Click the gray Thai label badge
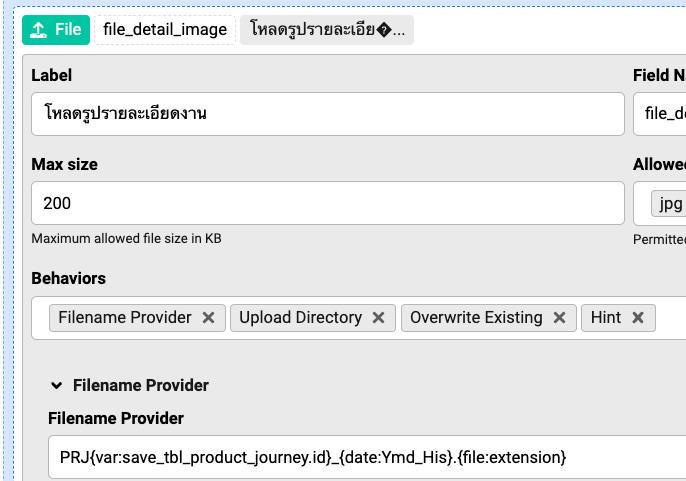Image resolution: width=686 pixels, height=481 pixels. [327, 30]
